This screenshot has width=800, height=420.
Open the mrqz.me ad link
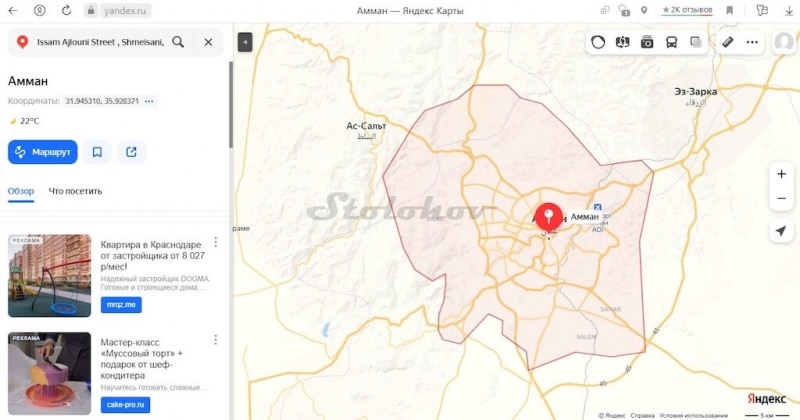tap(121, 305)
